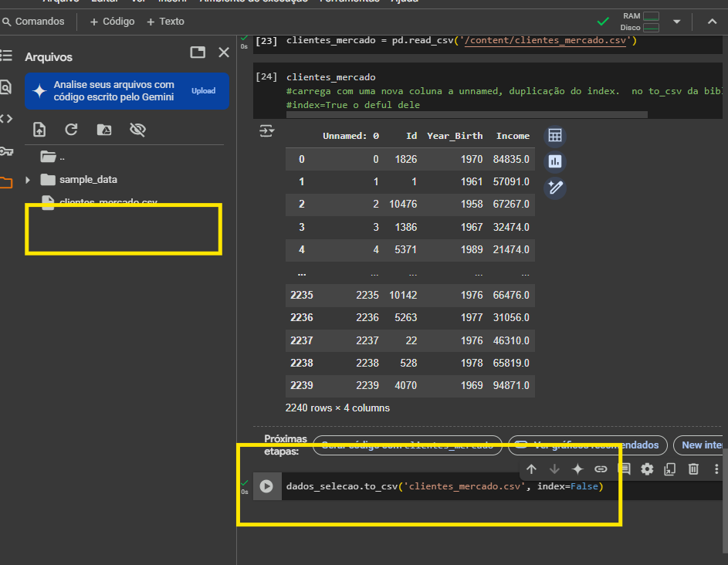Open more cell actions menu

click(716, 469)
